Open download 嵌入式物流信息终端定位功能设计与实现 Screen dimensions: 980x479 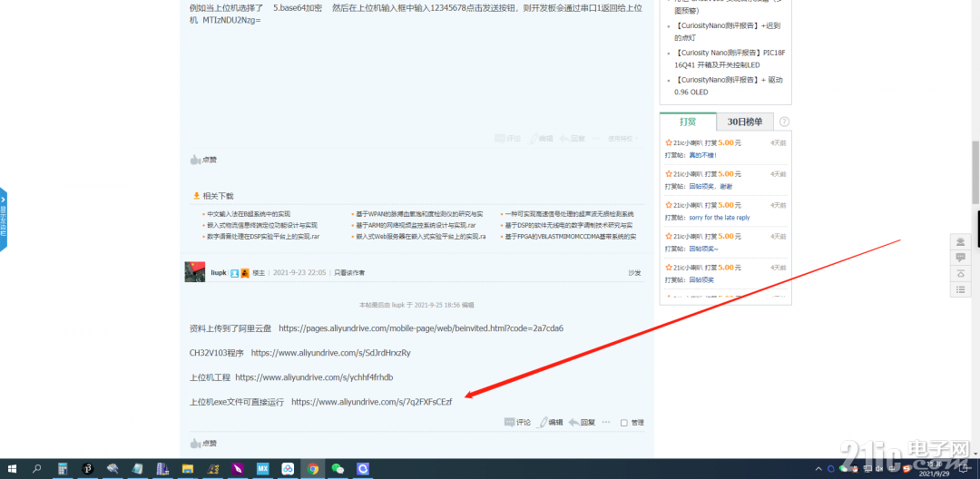262,226
